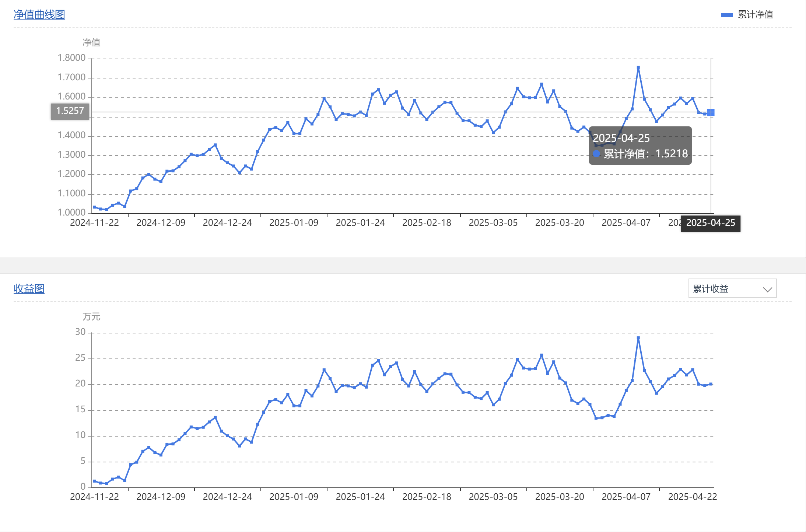This screenshot has height=532, width=806.
Task: Click the last data point of 收益图 curve
Action: [711, 384]
